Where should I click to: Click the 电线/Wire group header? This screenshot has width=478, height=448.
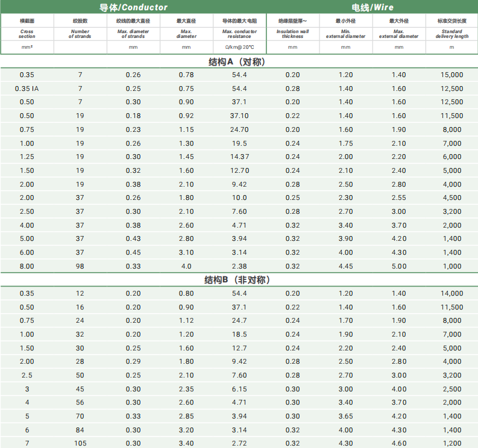coord(371,7)
